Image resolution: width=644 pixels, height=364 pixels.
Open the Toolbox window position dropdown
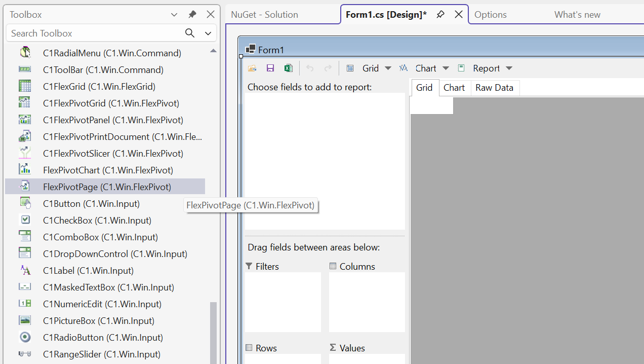174,15
